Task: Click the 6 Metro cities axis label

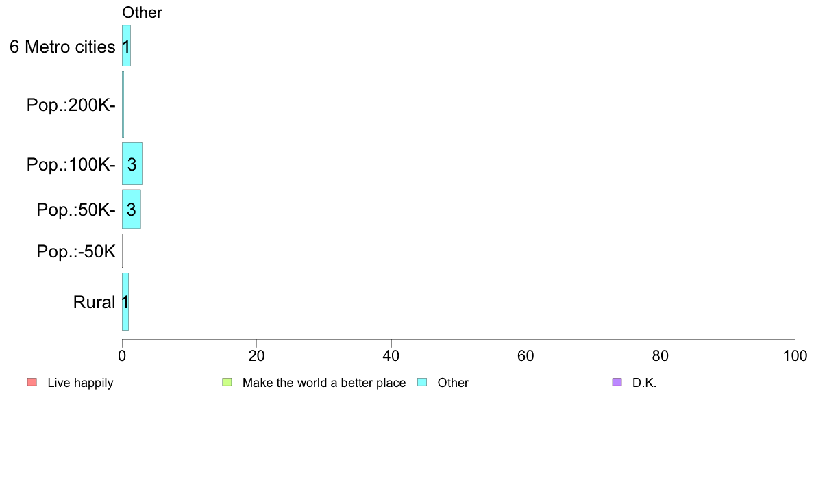Action: (x=62, y=47)
